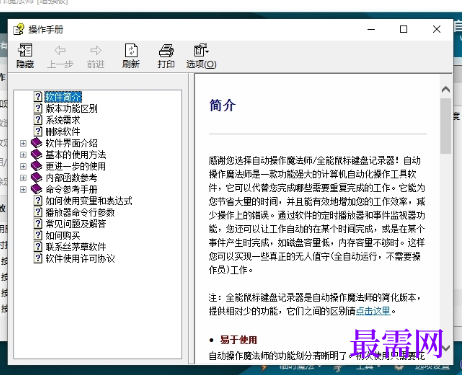The width and height of the screenshot is (462, 375).
Task: Expand the 软件界面介绍 tree node
Action: coord(23,143)
